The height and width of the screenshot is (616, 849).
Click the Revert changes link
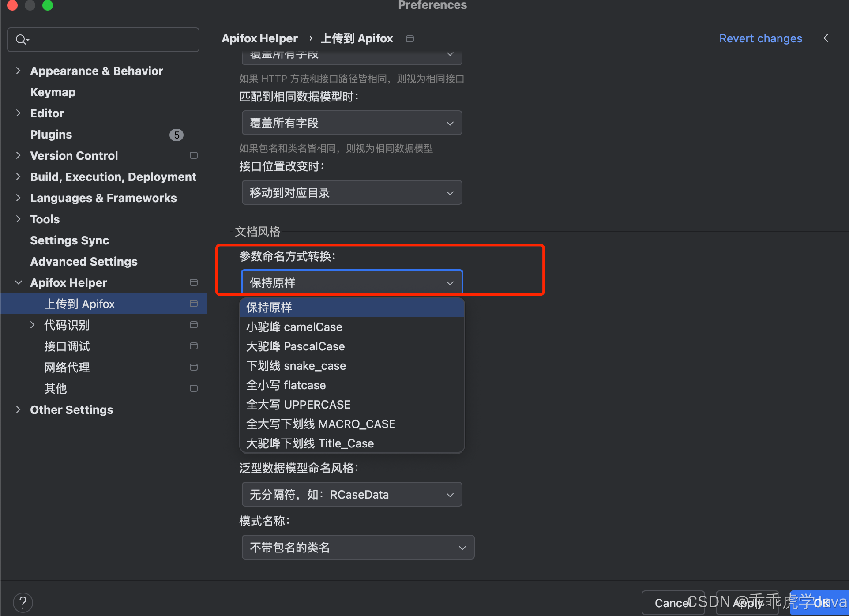pos(760,38)
